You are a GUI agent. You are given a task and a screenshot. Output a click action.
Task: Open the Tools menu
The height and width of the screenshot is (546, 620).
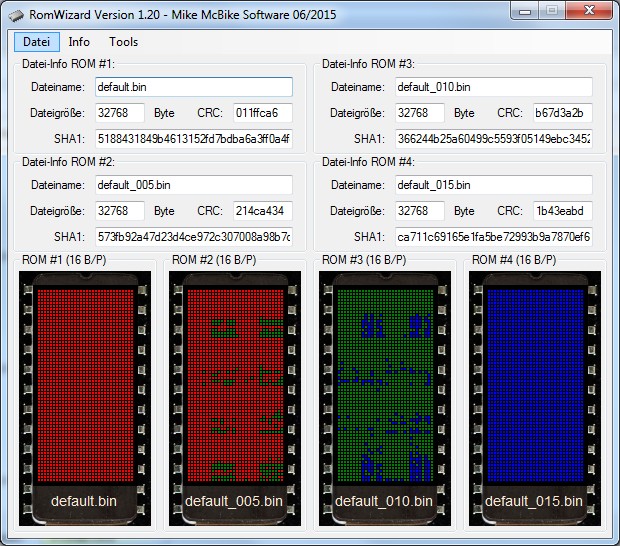point(124,42)
